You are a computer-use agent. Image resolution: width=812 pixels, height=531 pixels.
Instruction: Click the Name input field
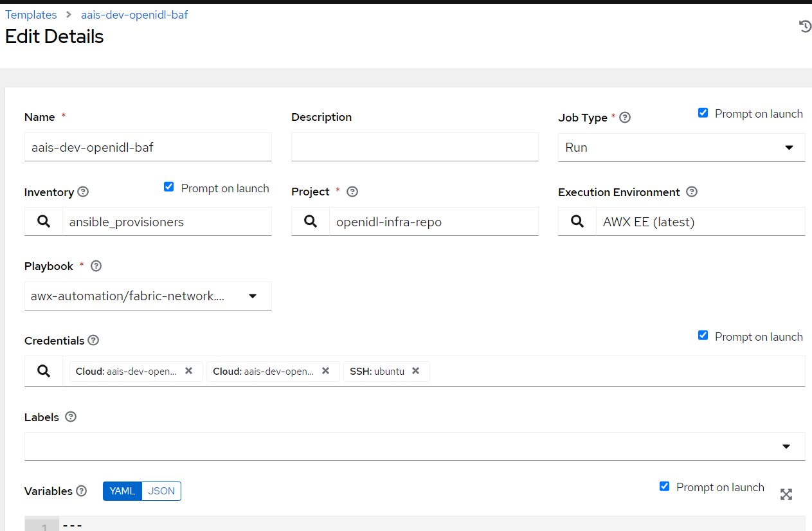coord(148,147)
